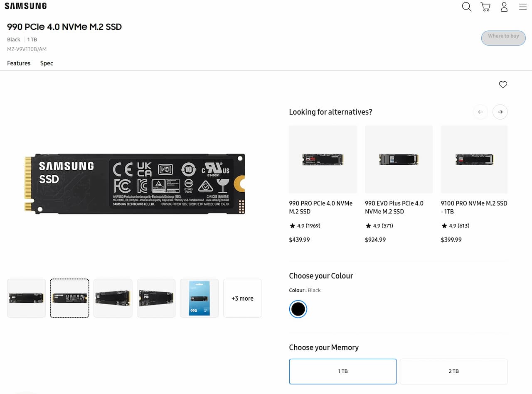Show previous alternatives with left arrow
The width and height of the screenshot is (532, 394).
tap(480, 112)
